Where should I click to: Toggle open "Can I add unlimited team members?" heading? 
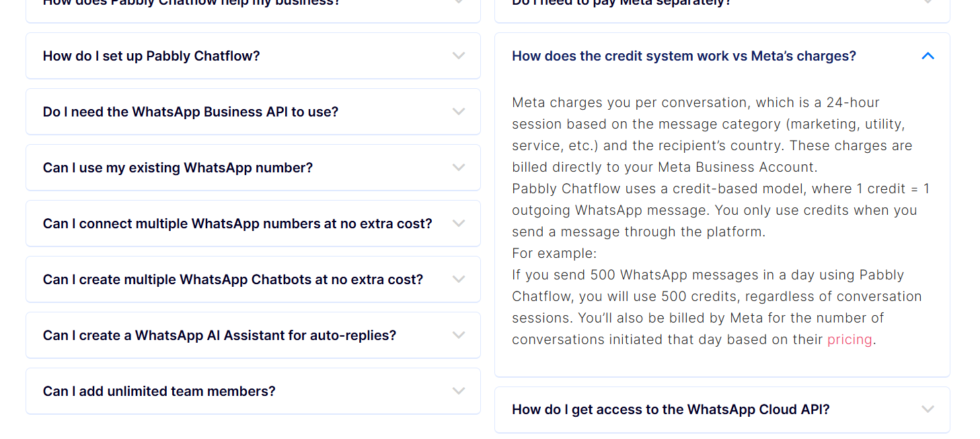159,391
